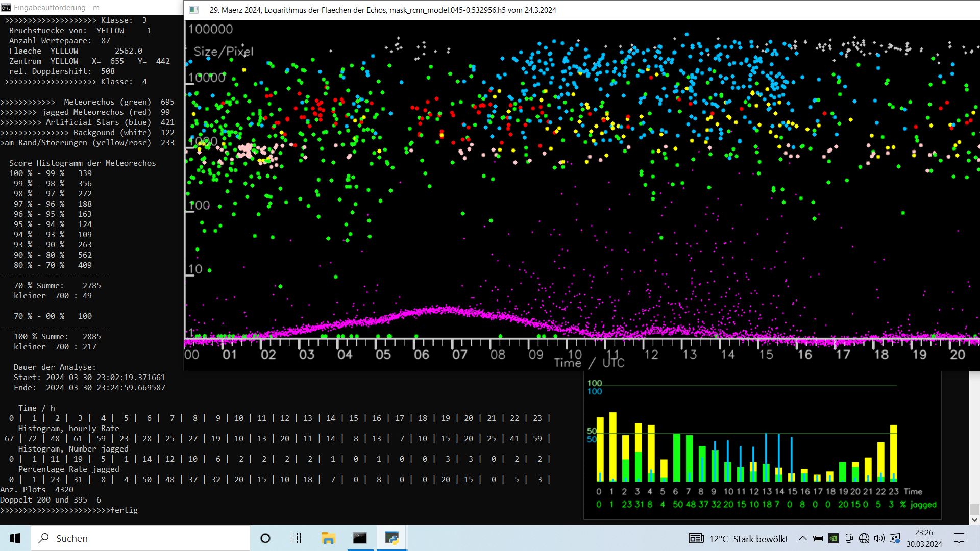This screenshot has width=980, height=551.
Task: Click the '% jagged' legend text in bar chart
Action: coord(918,505)
